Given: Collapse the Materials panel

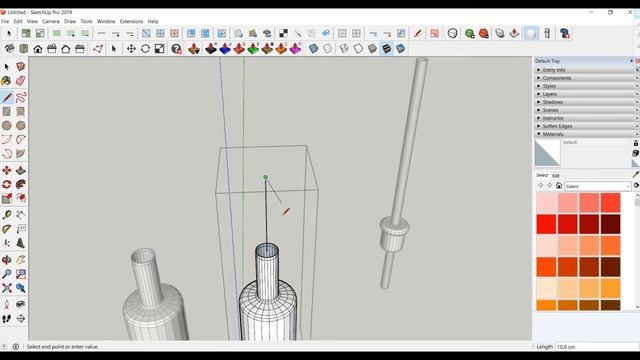Looking at the screenshot, I should point(587,134).
